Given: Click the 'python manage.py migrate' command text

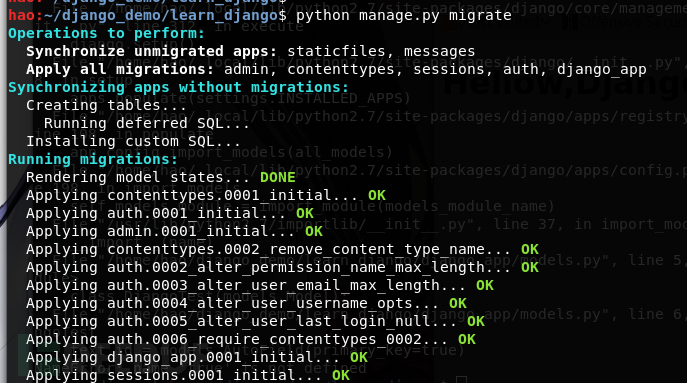Looking at the screenshot, I should tap(404, 15).
